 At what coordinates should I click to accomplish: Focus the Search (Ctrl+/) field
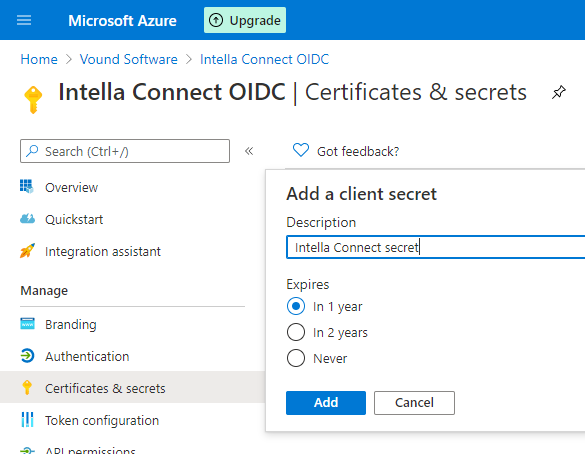tap(125, 151)
